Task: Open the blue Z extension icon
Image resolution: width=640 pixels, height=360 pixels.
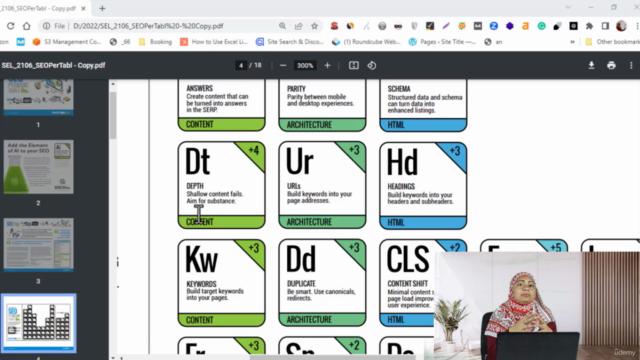Action: pyautogui.click(x=494, y=26)
